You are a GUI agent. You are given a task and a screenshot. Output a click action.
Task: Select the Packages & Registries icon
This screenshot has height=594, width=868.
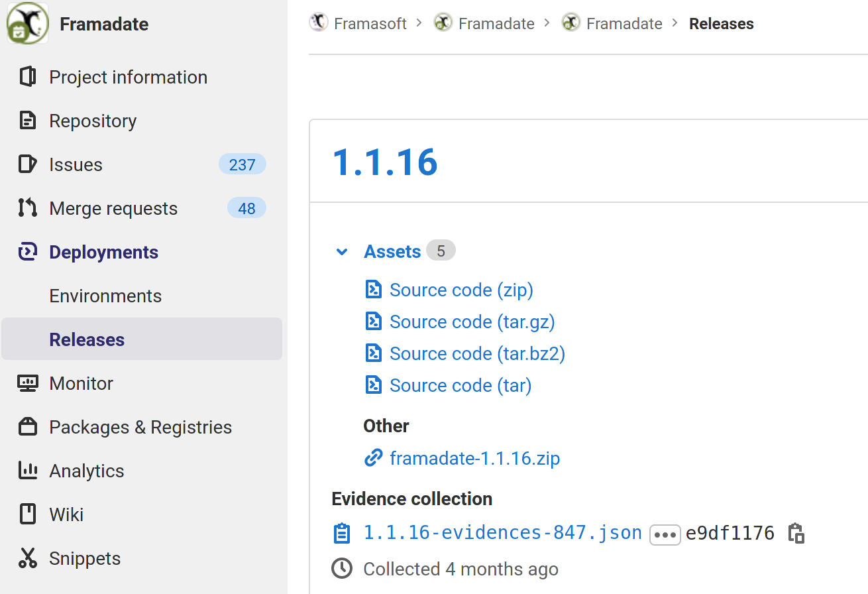pyautogui.click(x=27, y=427)
